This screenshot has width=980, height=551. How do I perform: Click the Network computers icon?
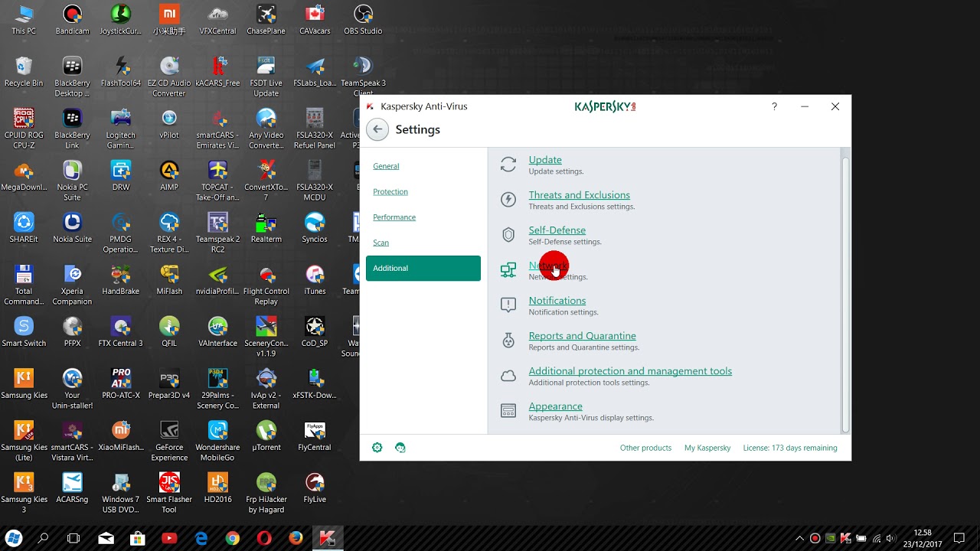[508, 270]
